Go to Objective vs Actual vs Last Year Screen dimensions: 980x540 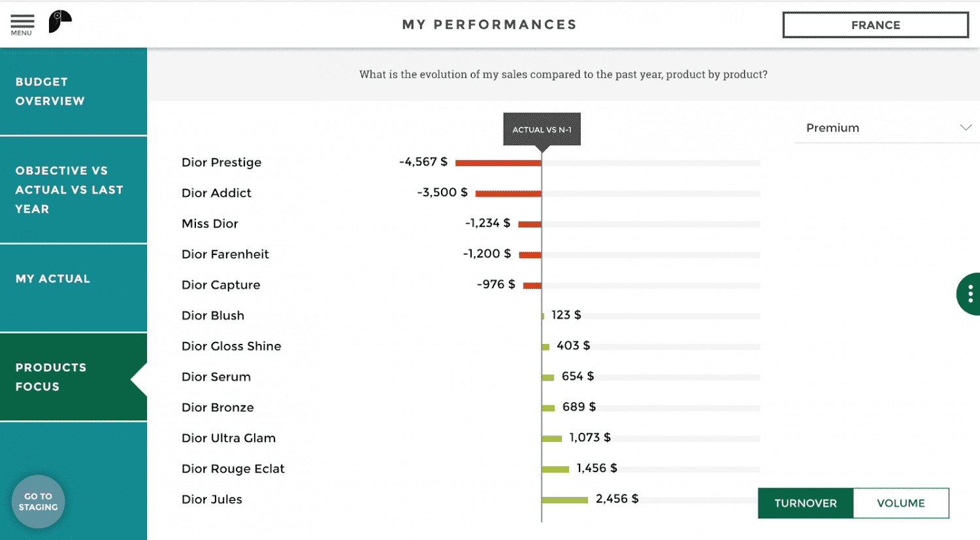coord(73,190)
